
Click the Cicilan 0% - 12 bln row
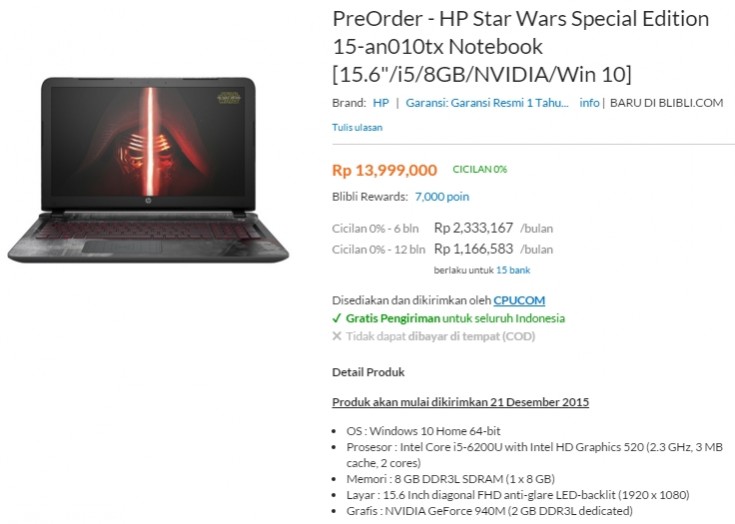442,249
